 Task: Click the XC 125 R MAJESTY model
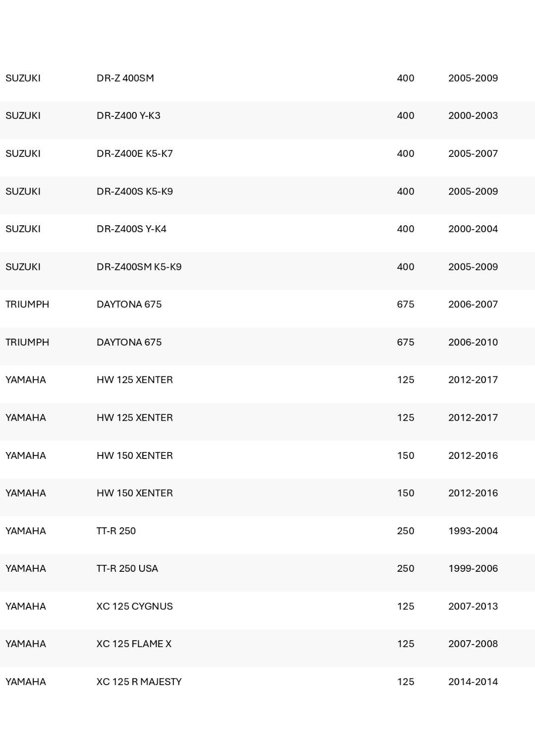tap(139, 682)
